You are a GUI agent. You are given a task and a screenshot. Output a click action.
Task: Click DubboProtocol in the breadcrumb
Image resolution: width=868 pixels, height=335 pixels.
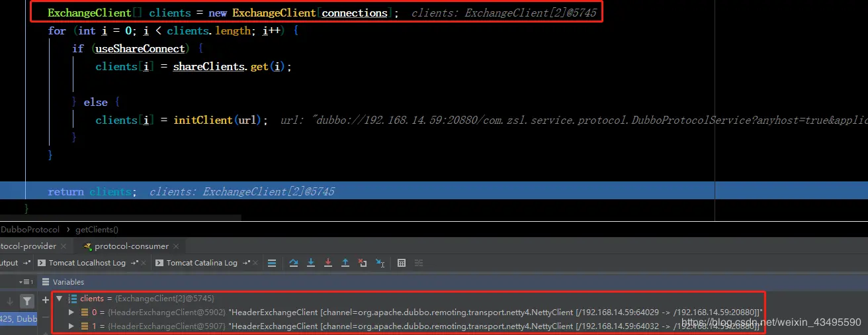point(30,230)
